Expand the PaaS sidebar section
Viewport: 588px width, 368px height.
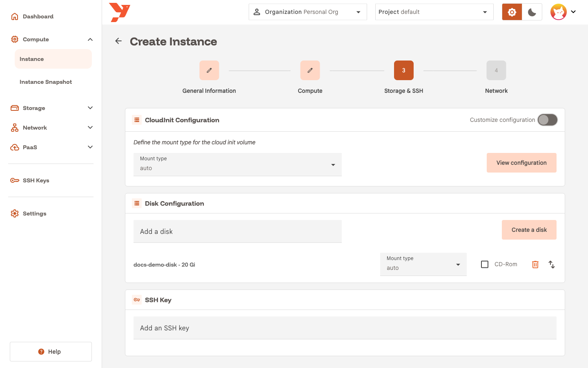tap(90, 147)
